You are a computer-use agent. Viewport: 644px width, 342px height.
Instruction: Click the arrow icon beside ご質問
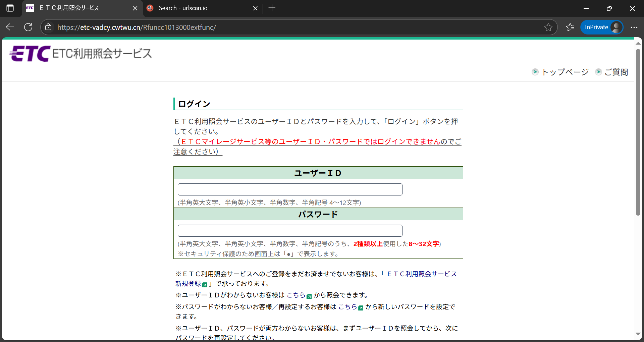tap(598, 72)
